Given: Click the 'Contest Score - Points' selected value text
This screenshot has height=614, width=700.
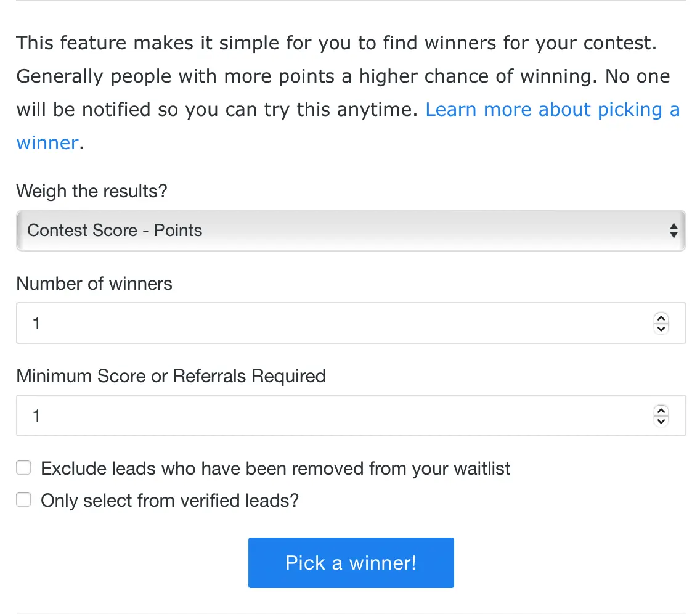Looking at the screenshot, I should click(115, 231).
